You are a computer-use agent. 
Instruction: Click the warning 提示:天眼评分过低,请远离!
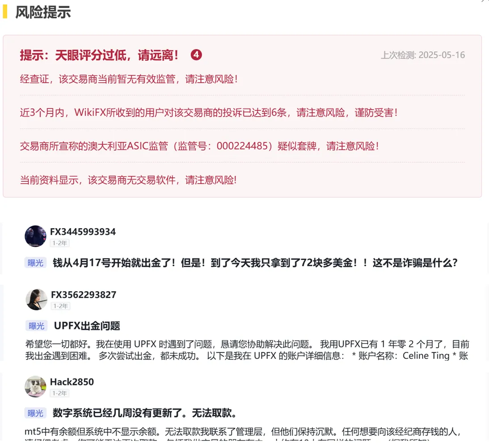pos(100,55)
